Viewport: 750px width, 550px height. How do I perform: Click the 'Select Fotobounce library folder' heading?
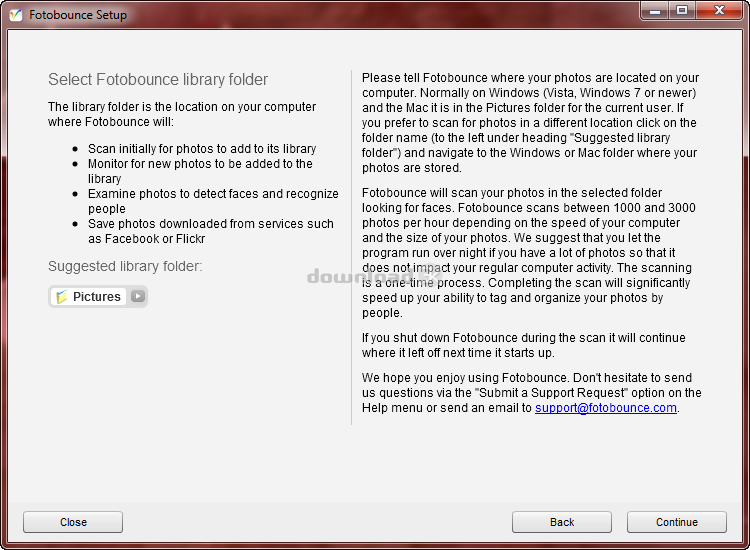point(158,80)
